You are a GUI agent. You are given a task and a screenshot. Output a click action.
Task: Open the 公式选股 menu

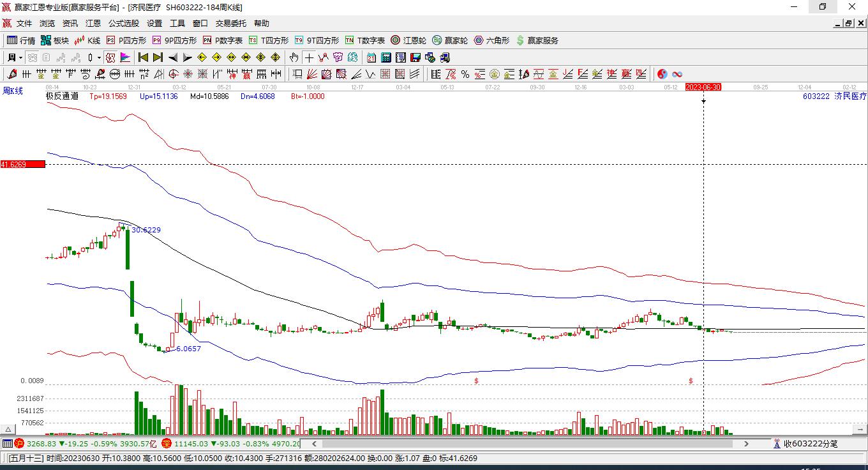point(123,24)
